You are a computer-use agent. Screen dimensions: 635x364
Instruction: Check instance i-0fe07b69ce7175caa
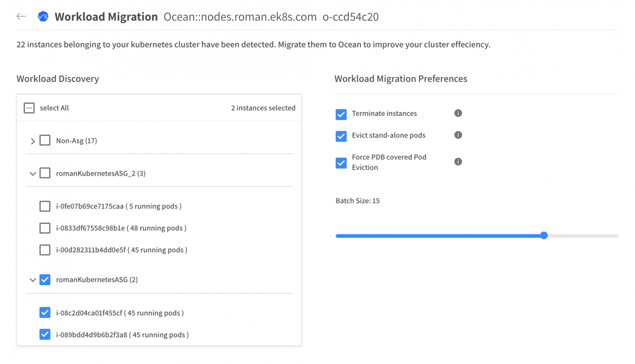[45, 206]
